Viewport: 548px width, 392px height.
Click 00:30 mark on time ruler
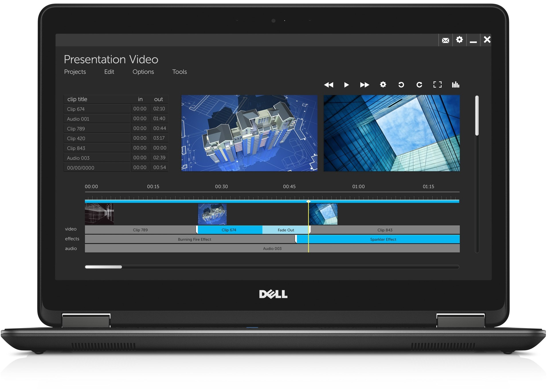pyautogui.click(x=222, y=187)
